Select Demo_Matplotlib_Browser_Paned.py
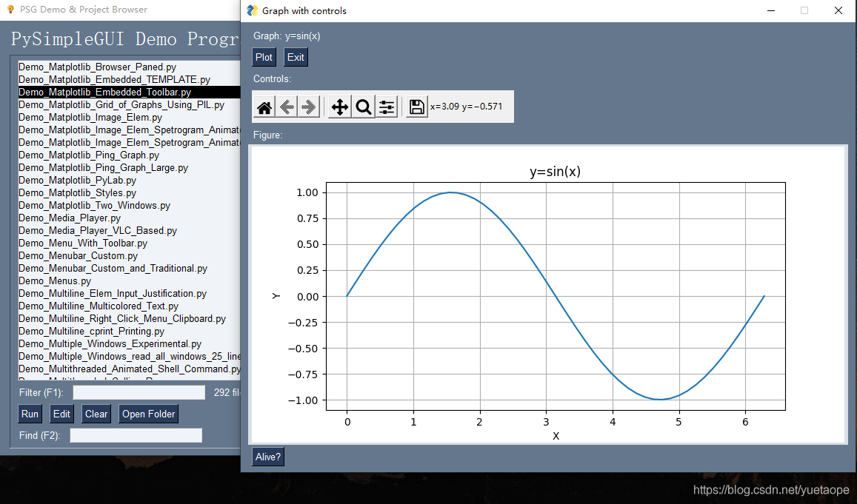The height and width of the screenshot is (504, 857). pos(129,67)
